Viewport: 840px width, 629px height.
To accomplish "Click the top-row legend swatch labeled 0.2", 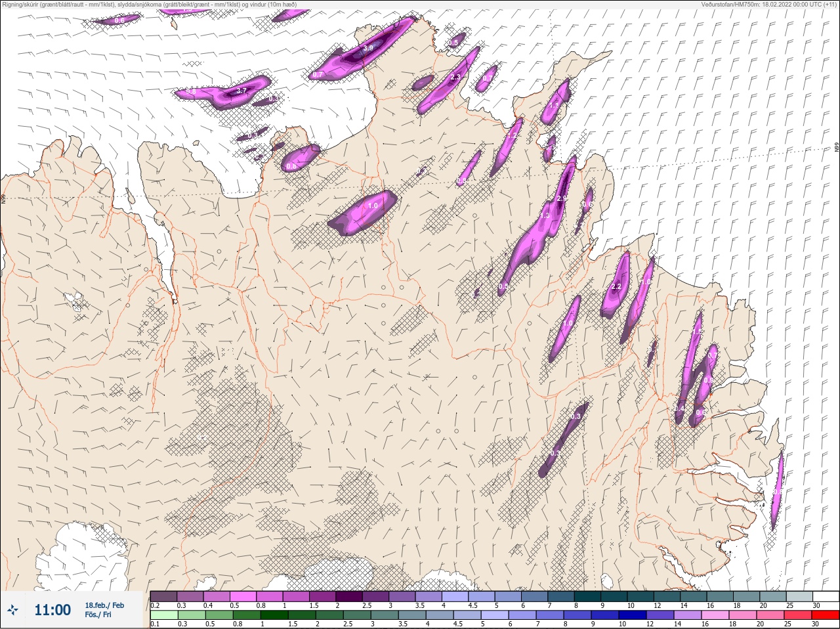I will point(163,596).
